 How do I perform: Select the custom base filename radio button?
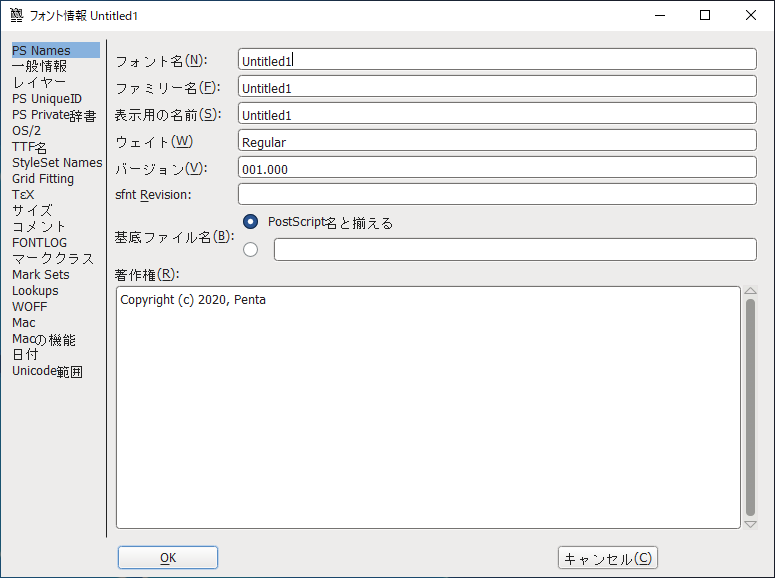click(x=251, y=249)
